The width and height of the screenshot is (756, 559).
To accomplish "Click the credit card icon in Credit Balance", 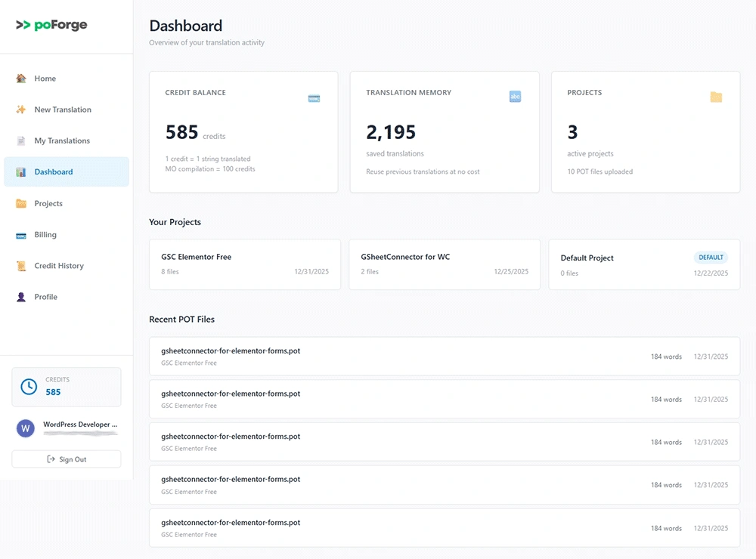I will point(314,98).
